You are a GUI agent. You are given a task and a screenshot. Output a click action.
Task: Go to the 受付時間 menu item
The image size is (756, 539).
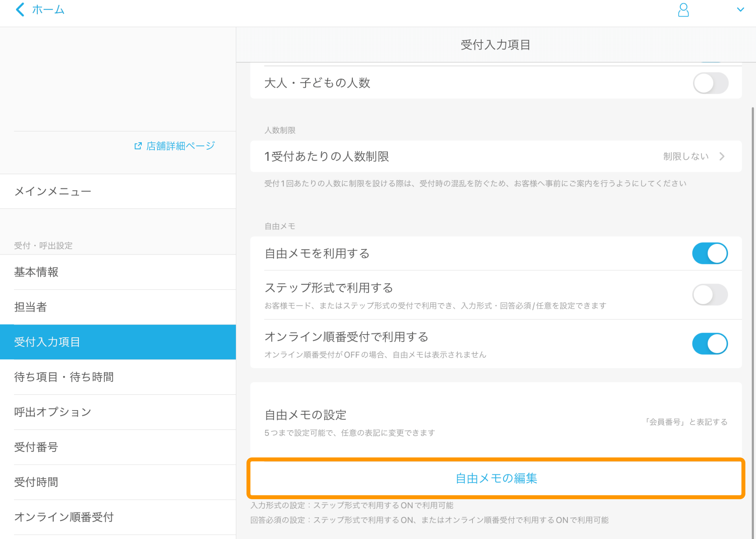coord(118,482)
